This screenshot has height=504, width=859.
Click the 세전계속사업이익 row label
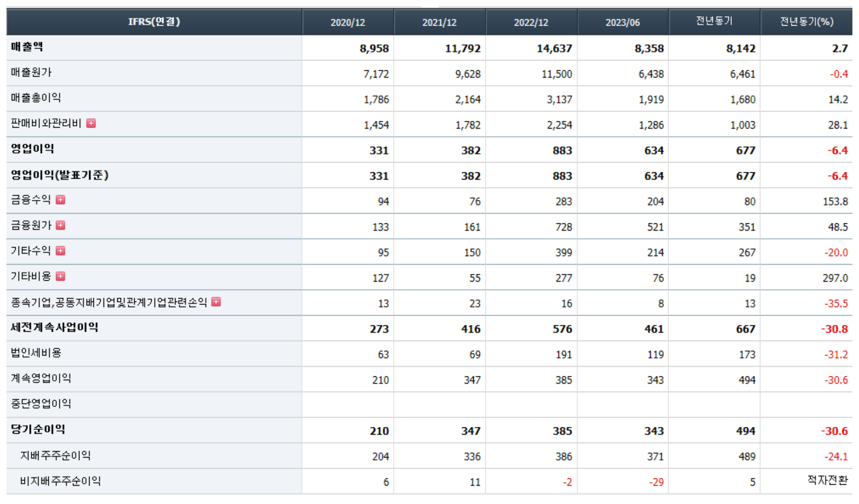click(54, 327)
